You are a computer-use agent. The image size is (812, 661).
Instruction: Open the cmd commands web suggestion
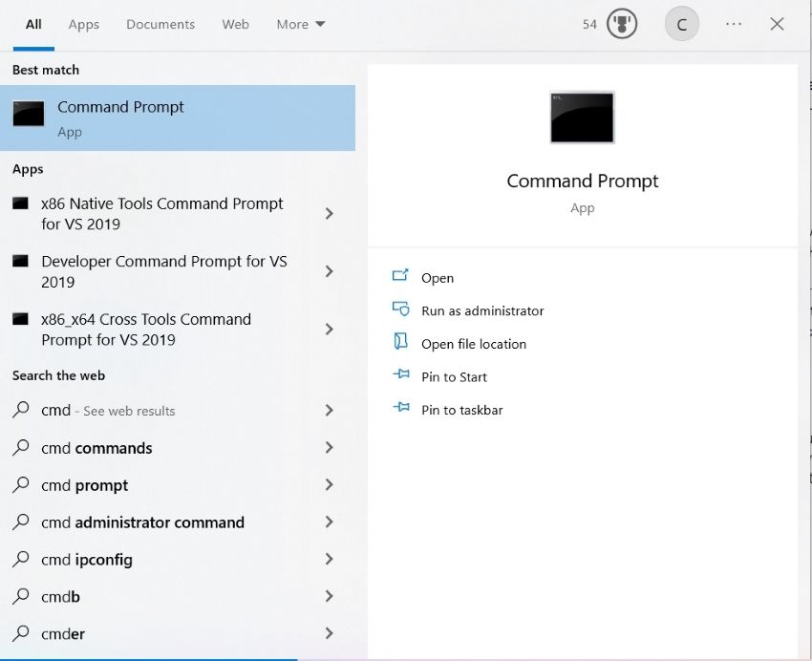point(96,448)
